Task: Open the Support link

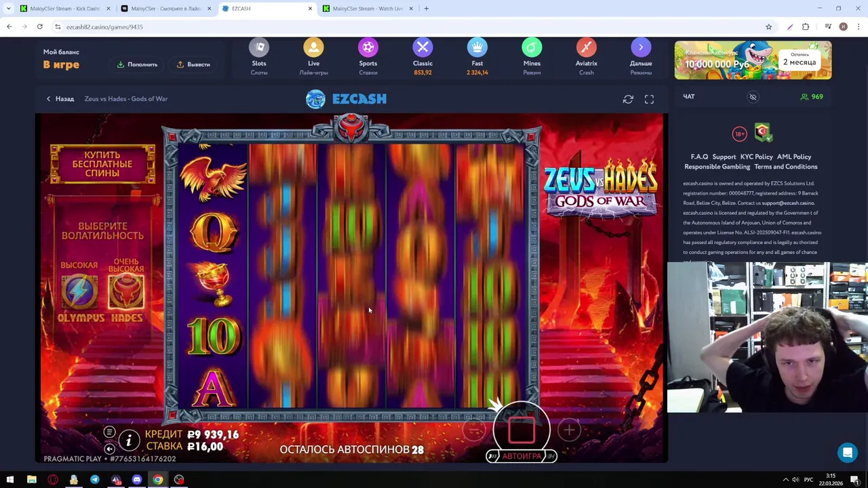Action: 724,157
